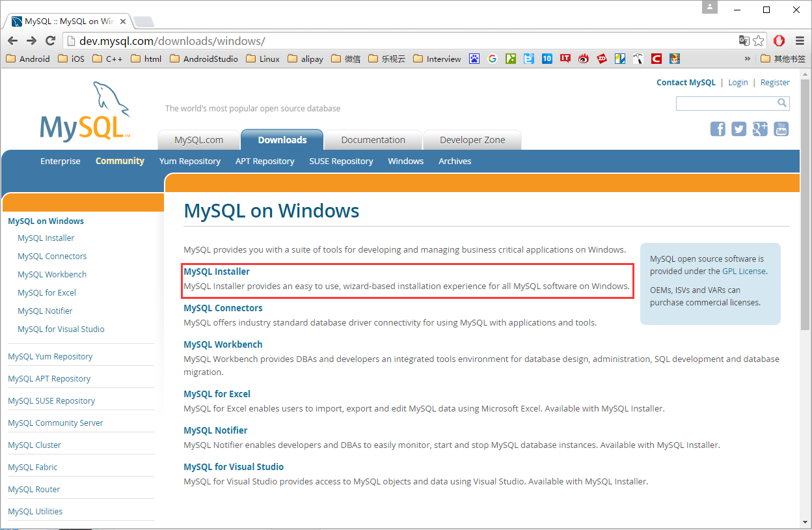Screen dimensions: 812x530
Task: Click the search magnifier icon
Action: pyautogui.click(x=782, y=103)
